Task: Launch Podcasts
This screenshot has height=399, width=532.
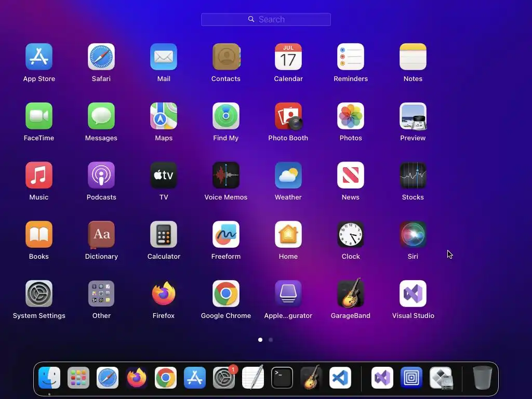Action: [101, 175]
